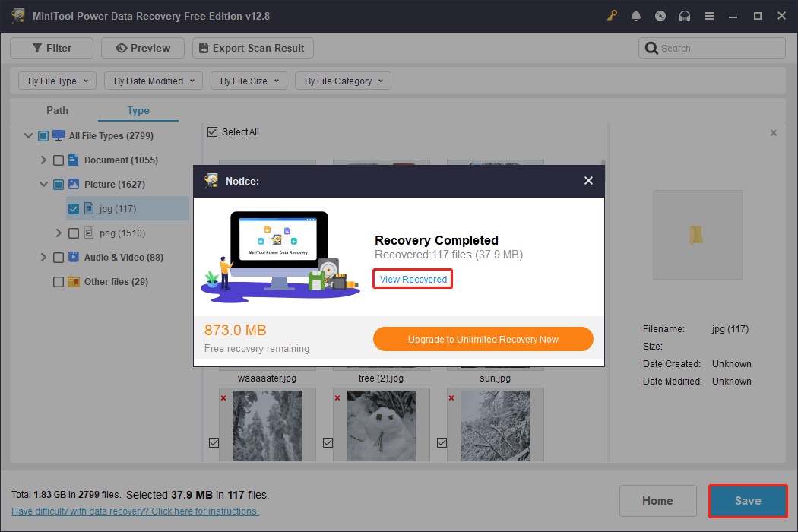The image size is (798, 532).
Task: Open the By File Category dropdown
Action: 343,81
